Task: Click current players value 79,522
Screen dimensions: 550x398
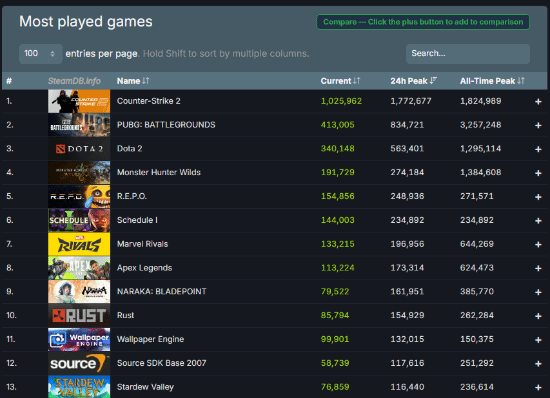Action: point(335,292)
